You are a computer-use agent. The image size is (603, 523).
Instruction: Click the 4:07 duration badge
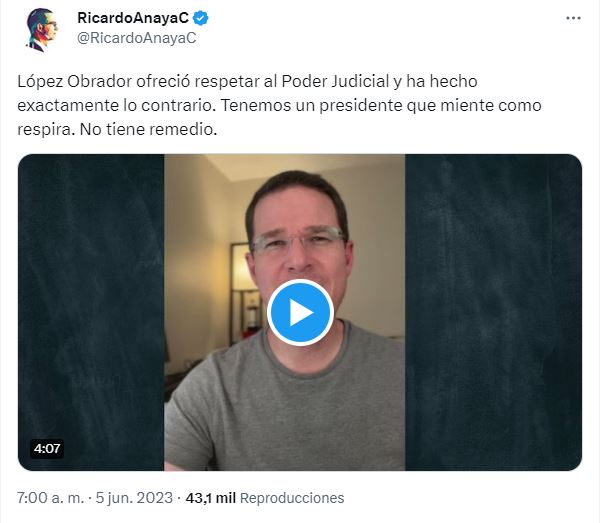(x=47, y=448)
